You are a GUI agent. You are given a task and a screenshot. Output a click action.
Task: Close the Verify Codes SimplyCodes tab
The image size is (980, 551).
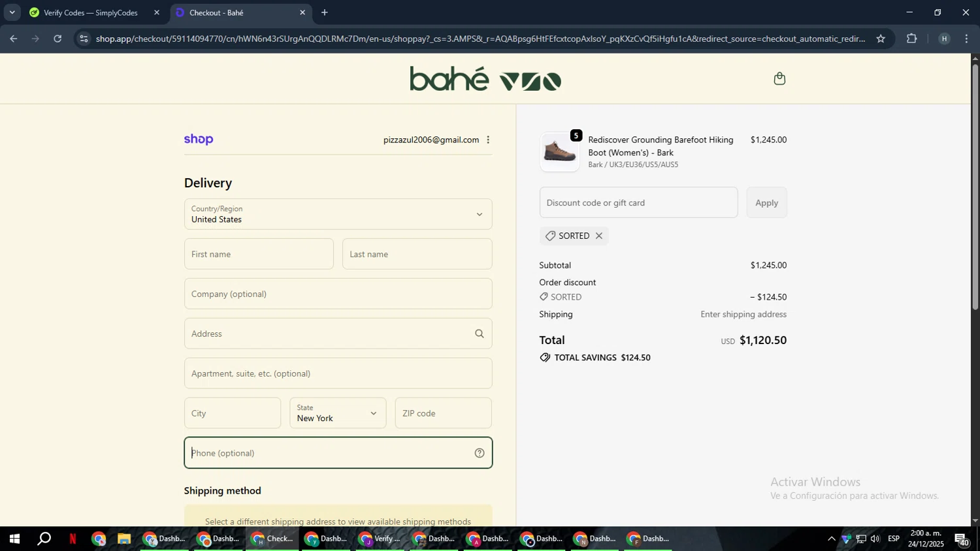(156, 12)
